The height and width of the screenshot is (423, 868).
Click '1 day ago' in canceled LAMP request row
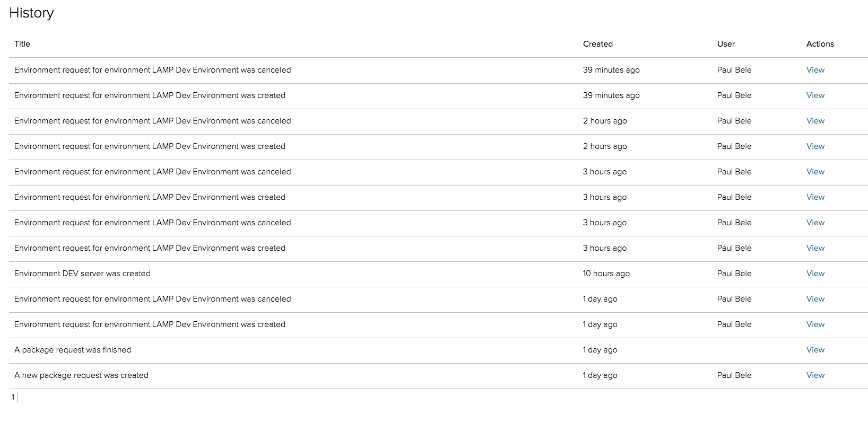pyautogui.click(x=600, y=299)
